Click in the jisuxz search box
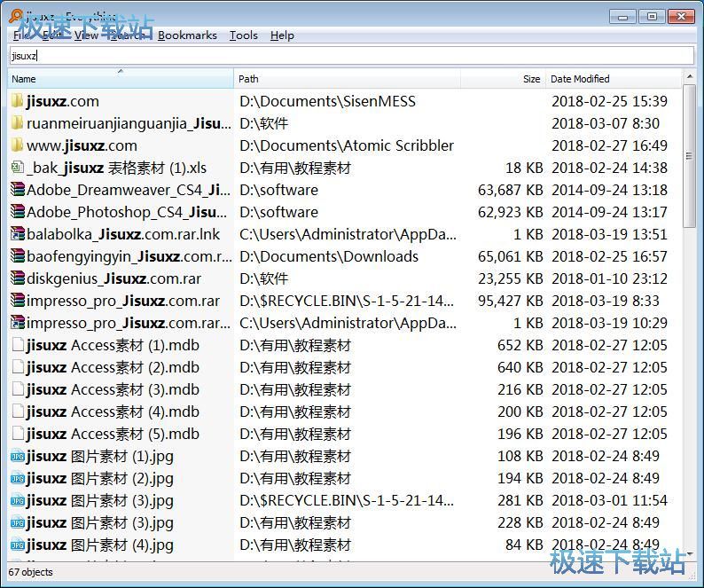 351,55
